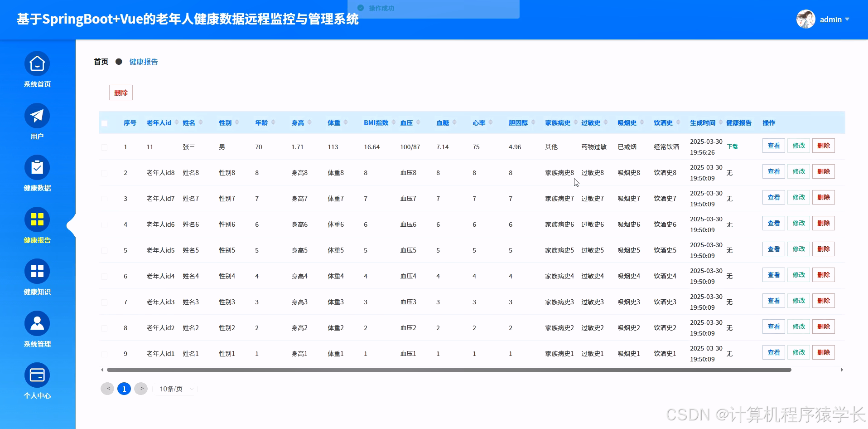Sort by 血糖 column arrows

(454, 122)
